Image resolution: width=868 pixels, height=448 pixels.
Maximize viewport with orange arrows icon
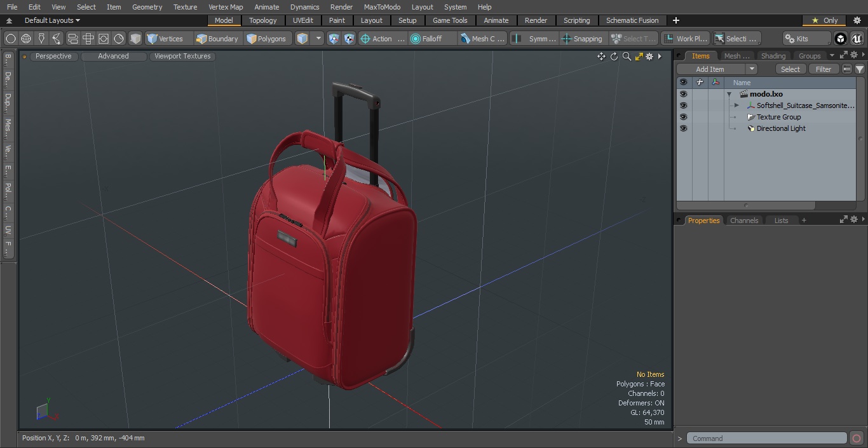click(x=639, y=57)
